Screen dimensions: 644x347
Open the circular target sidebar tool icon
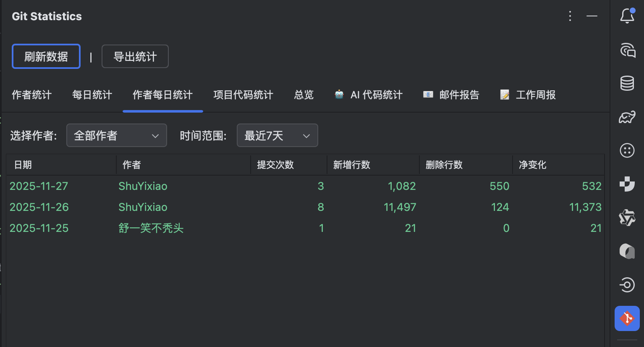point(627,285)
